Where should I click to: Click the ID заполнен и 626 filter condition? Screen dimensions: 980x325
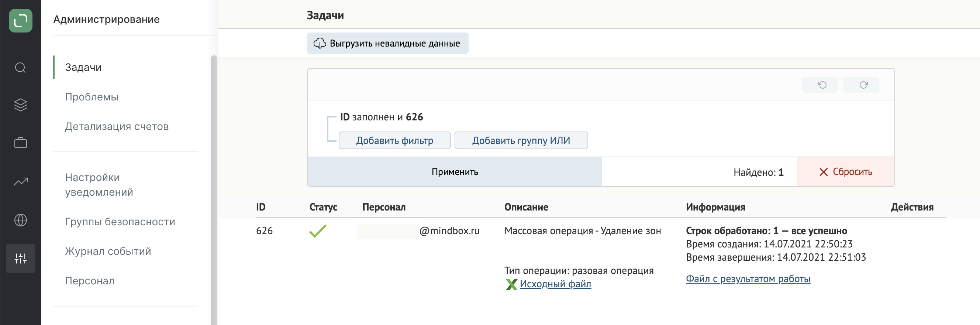point(382,117)
